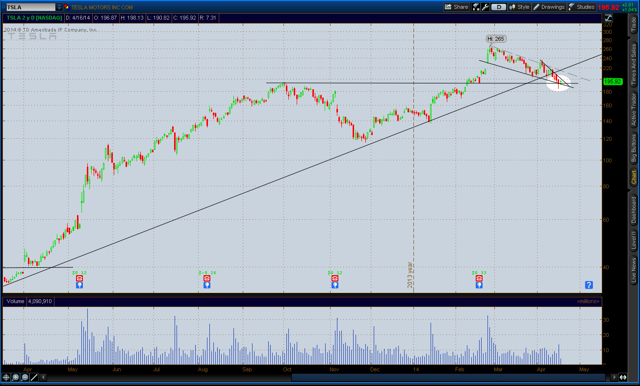Expand the symbol history dropdown arrows
The width and height of the screenshot is (640, 386).
[59, 7]
